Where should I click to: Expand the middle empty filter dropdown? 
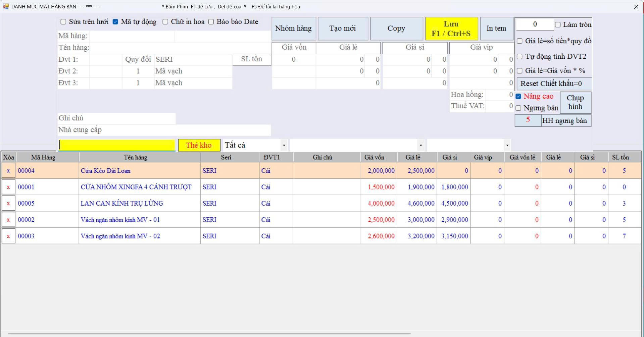pyautogui.click(x=420, y=145)
